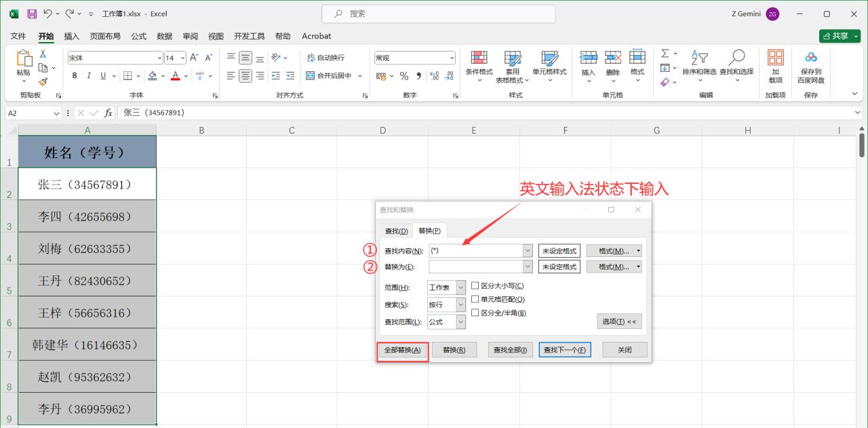Align text right
The image size is (868, 428).
click(x=260, y=76)
